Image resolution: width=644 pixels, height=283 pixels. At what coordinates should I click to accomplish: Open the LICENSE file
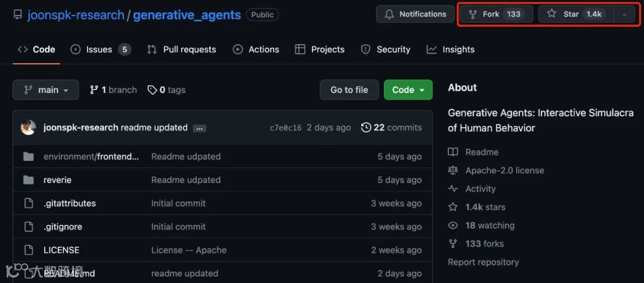(61, 250)
